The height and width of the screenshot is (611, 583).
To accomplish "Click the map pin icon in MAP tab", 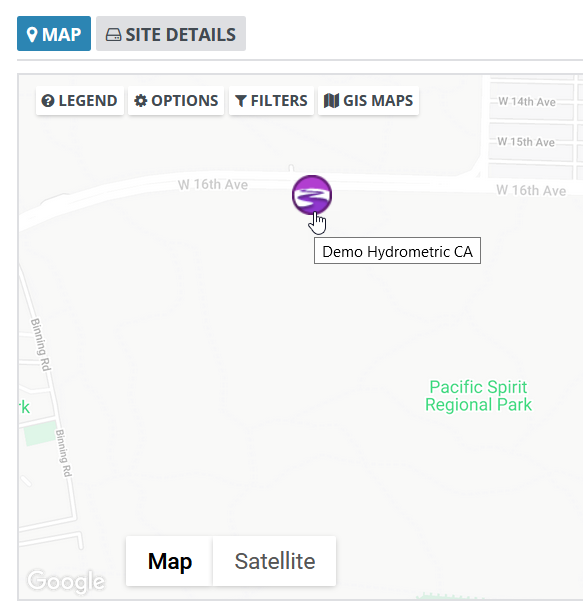I will tap(32, 35).
